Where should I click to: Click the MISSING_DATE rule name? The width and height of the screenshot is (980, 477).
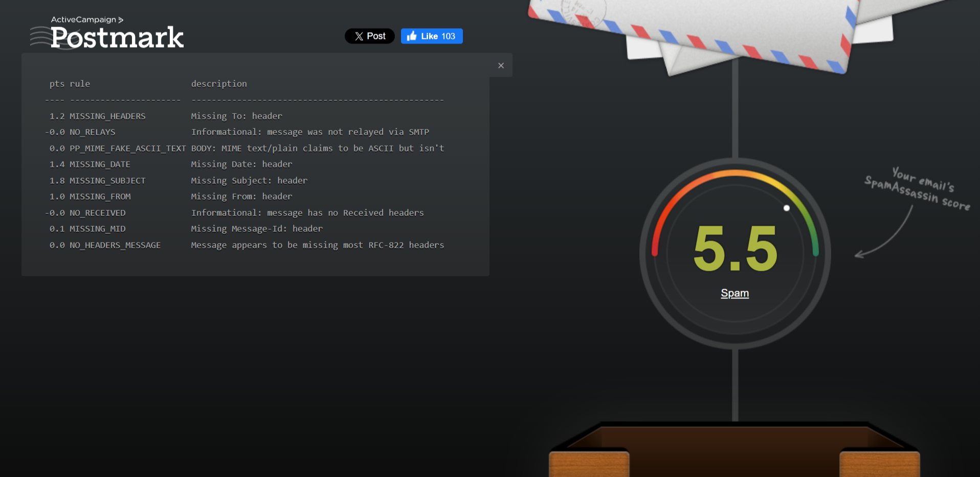click(x=100, y=164)
